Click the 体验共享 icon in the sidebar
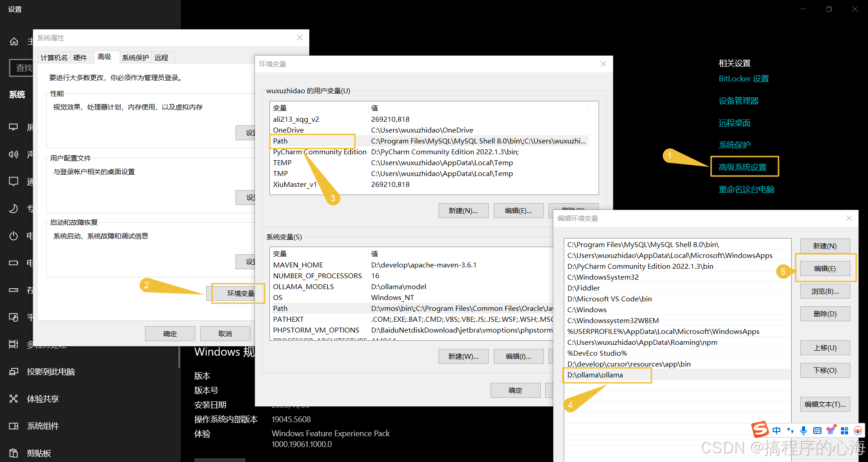 (x=14, y=399)
